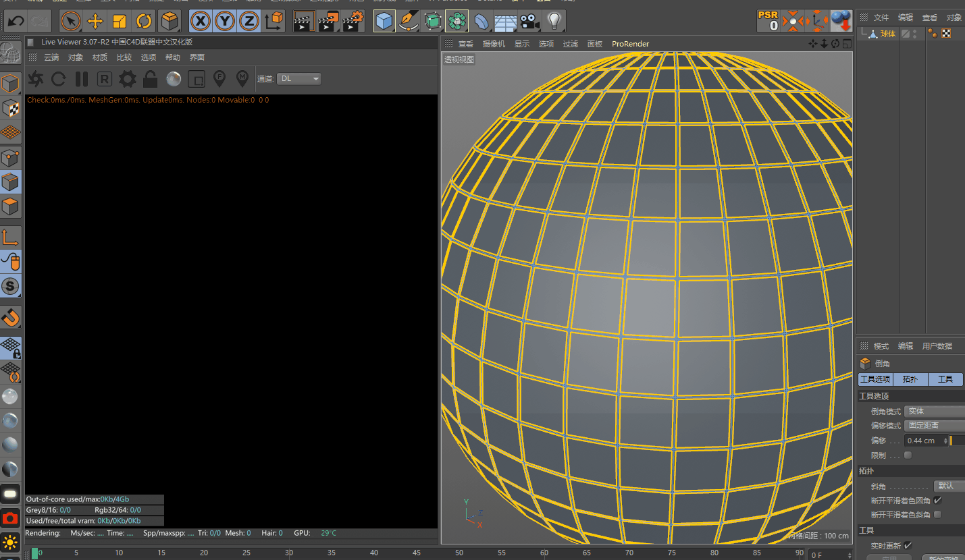Toggle the X axis lock
This screenshot has width=965, height=560.
tap(200, 21)
